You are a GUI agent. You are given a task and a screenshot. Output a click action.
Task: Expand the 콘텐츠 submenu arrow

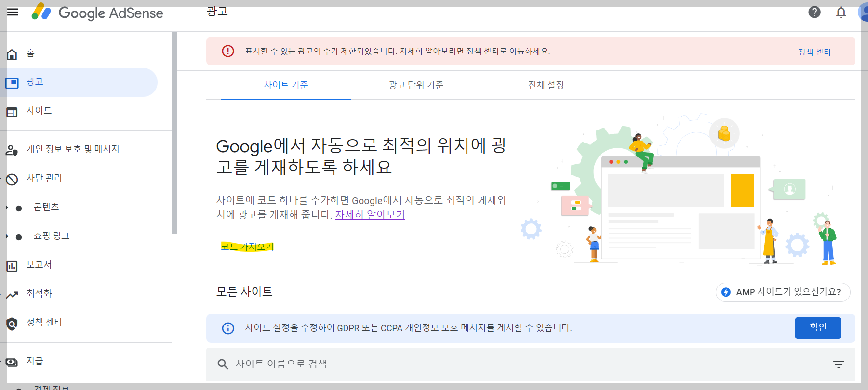click(x=7, y=208)
